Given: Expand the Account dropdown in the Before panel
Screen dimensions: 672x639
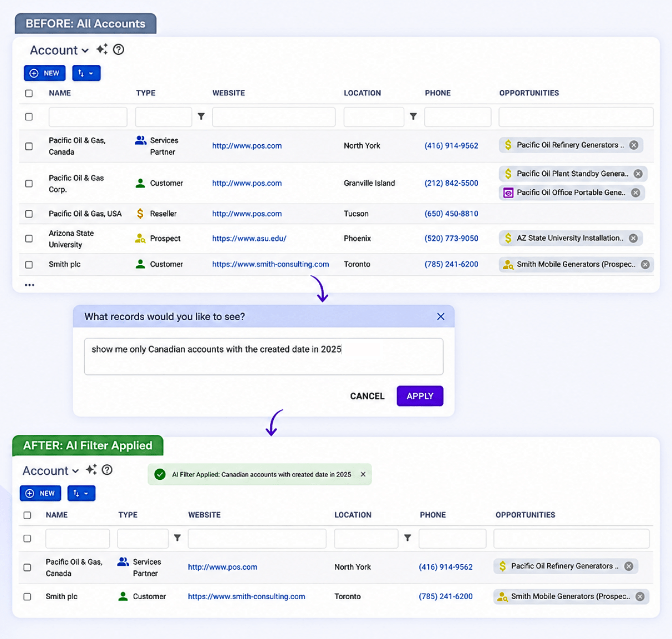Looking at the screenshot, I should [59, 50].
